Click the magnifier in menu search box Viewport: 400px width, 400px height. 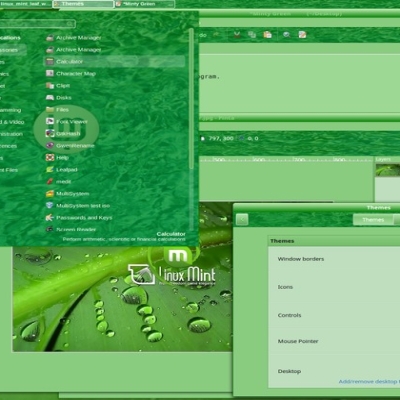[x=70, y=24]
